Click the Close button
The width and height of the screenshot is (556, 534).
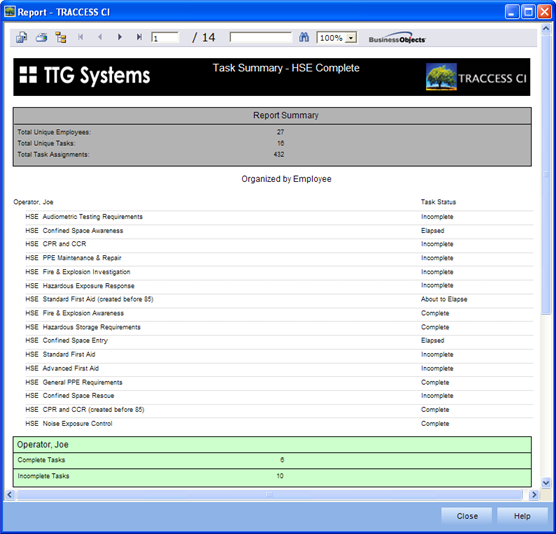[x=467, y=516]
